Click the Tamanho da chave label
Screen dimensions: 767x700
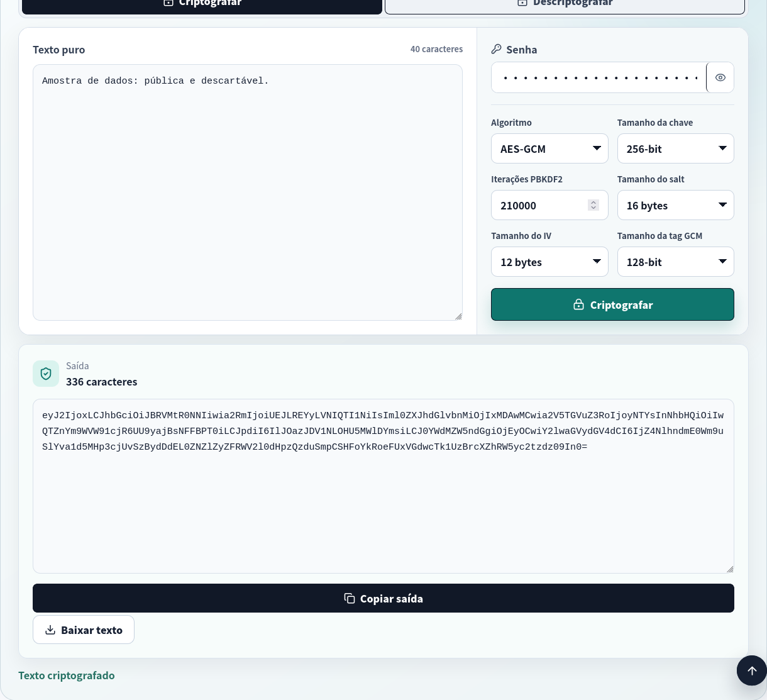tap(655, 123)
